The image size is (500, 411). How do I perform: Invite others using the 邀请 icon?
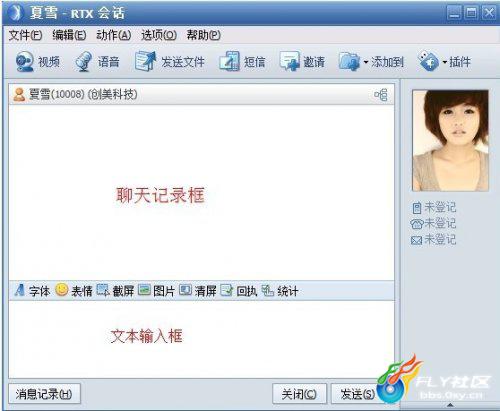(302, 62)
